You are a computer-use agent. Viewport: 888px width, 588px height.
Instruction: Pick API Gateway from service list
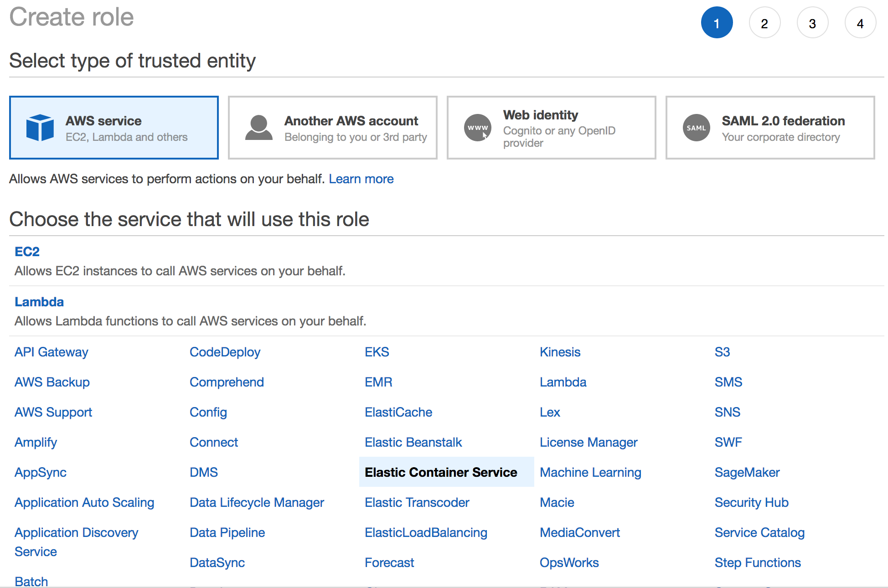[51, 352]
